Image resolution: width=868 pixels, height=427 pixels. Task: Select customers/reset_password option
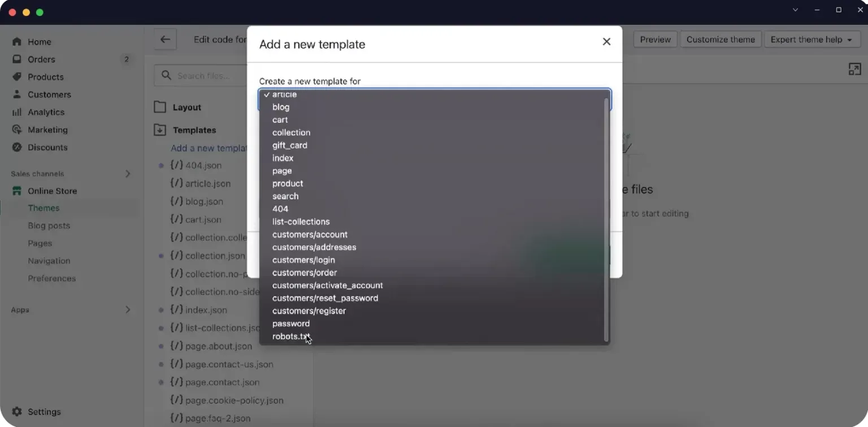(434, 298)
